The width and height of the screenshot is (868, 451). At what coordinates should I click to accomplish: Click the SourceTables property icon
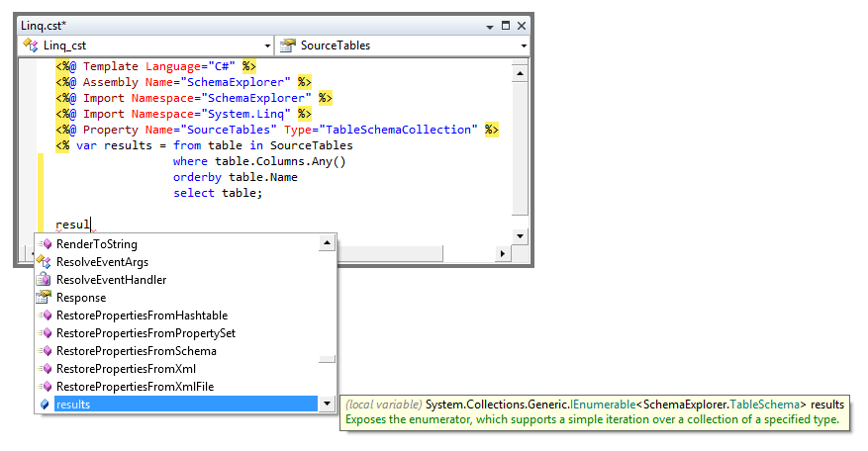(287, 45)
